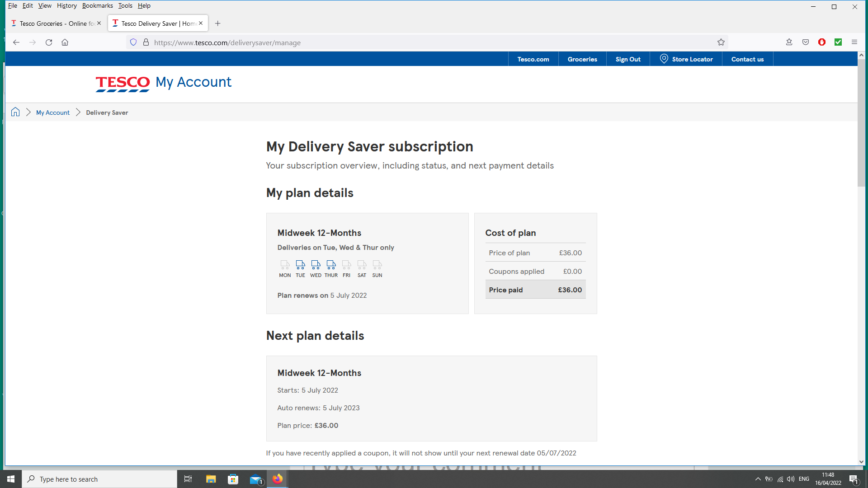The width and height of the screenshot is (868, 488).
Task: Click the home breadcrumb icon
Action: 15,112
